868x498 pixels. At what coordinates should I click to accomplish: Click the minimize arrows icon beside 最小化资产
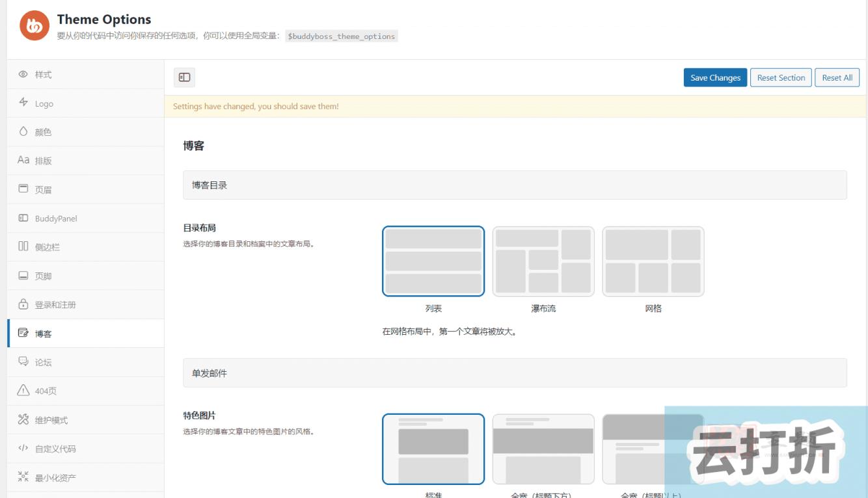tap(23, 477)
